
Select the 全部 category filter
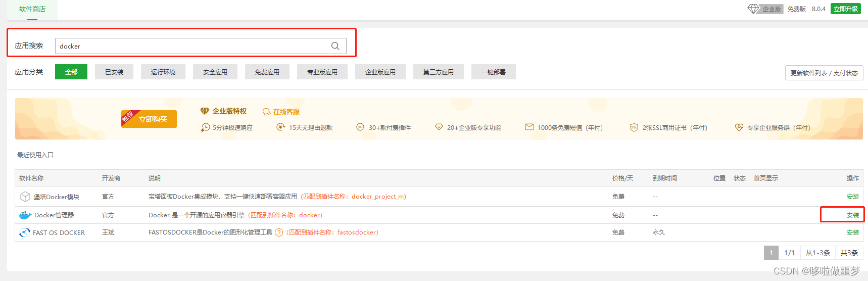coord(71,72)
